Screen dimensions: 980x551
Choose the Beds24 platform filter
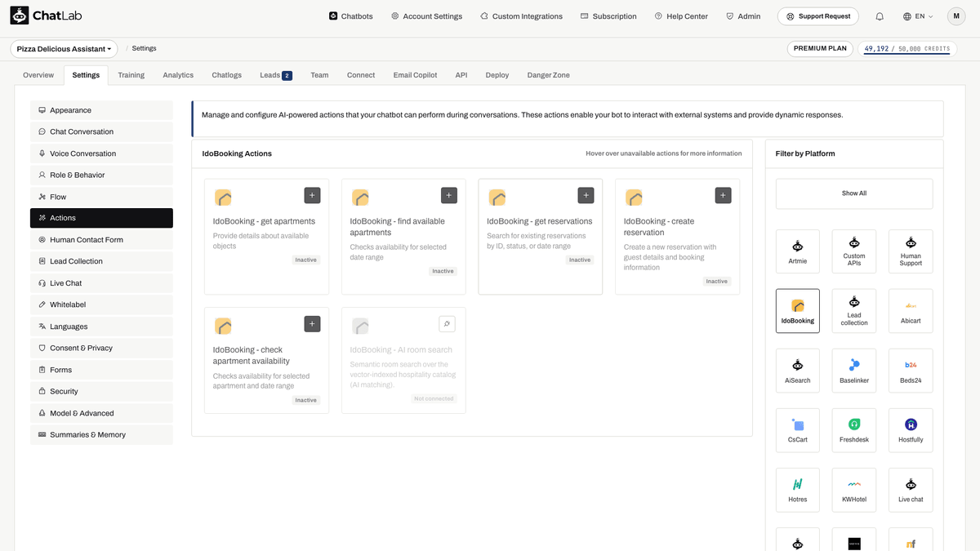[911, 371]
